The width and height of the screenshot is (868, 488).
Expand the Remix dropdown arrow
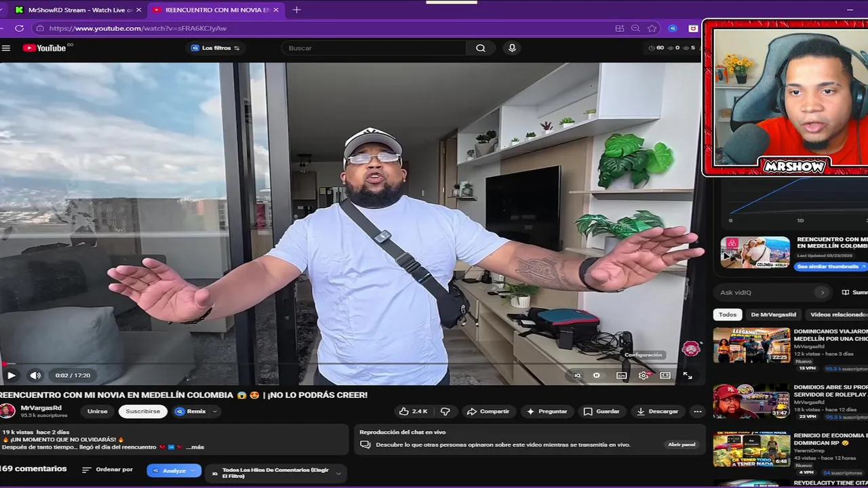215,411
